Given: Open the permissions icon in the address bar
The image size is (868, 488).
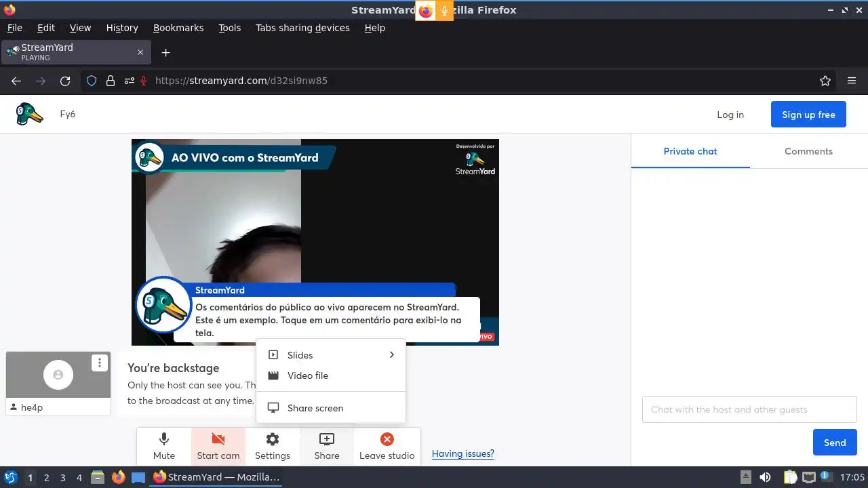Looking at the screenshot, I should pyautogui.click(x=129, y=81).
